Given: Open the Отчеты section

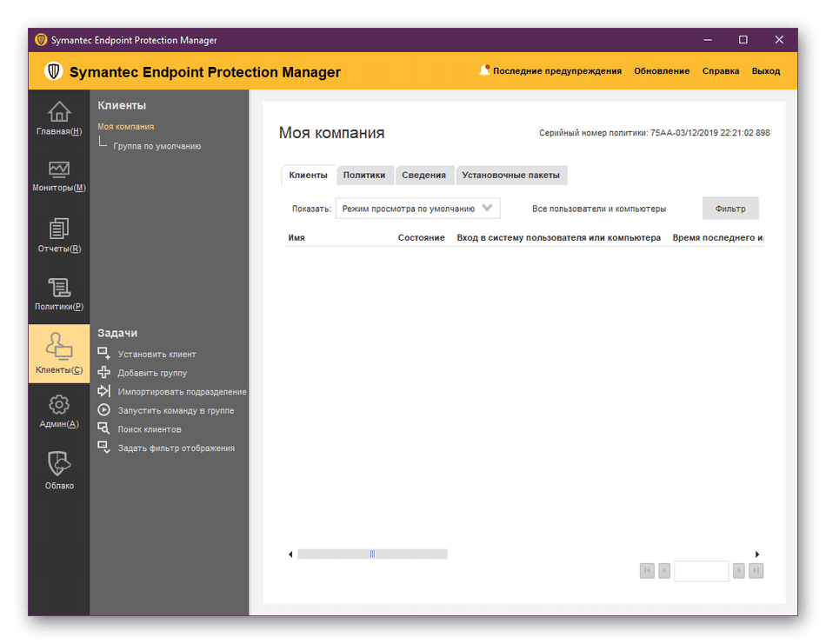Looking at the screenshot, I should point(58,239).
